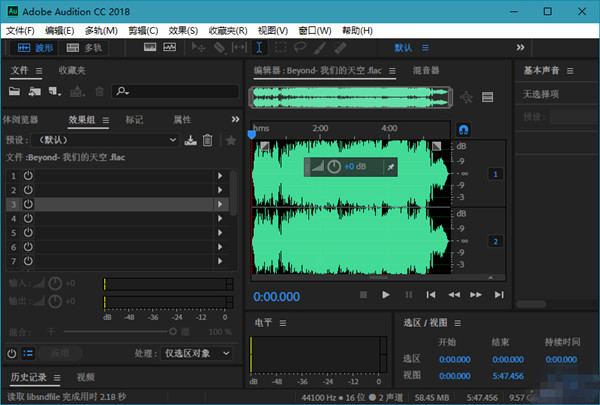Expand effect slot 2 arrow menu

point(219,190)
